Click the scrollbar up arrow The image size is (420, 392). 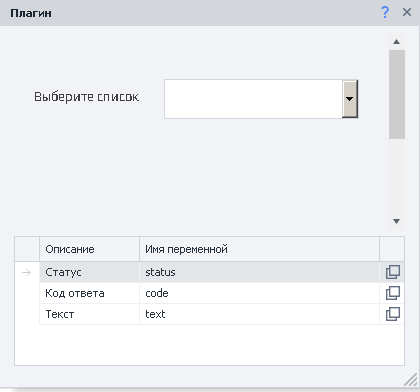[x=396, y=42]
